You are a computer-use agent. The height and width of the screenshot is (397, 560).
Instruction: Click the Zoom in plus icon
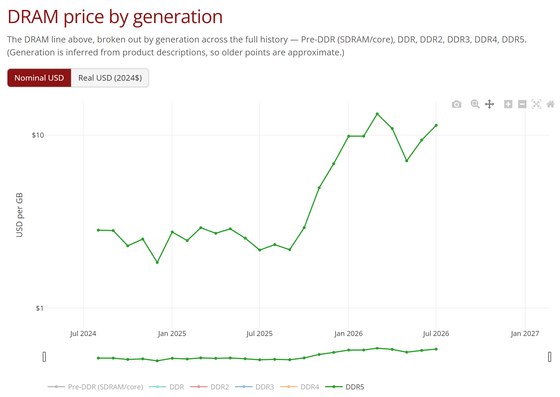coord(508,104)
